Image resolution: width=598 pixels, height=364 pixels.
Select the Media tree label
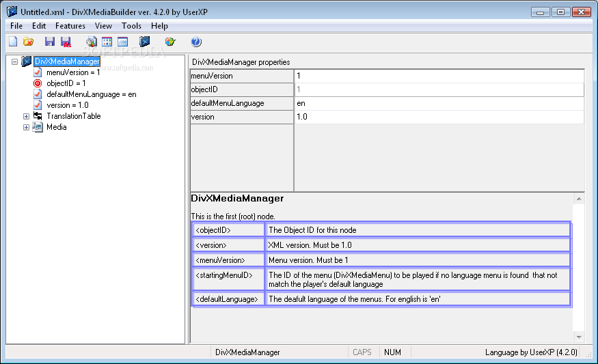pos(57,127)
